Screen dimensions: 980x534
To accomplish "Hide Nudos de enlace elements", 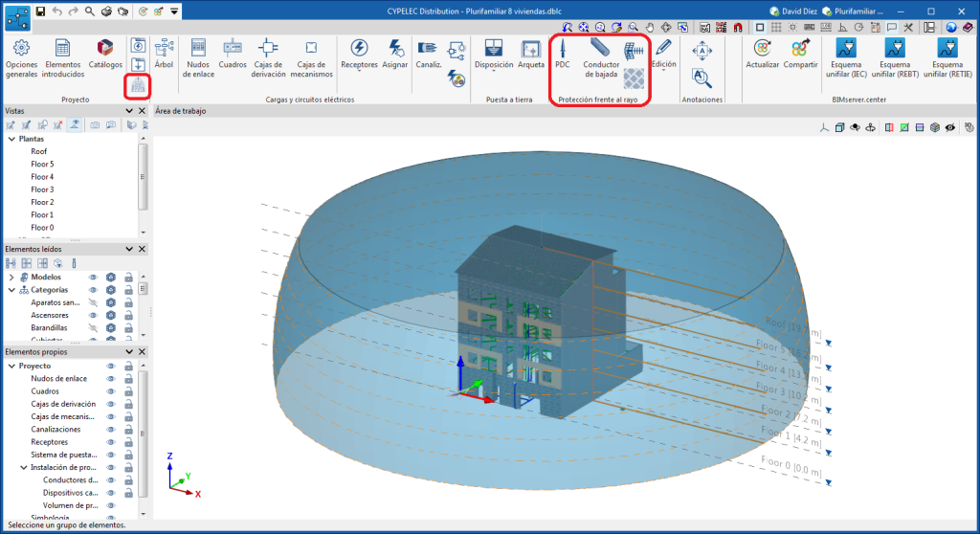I will click(x=111, y=379).
